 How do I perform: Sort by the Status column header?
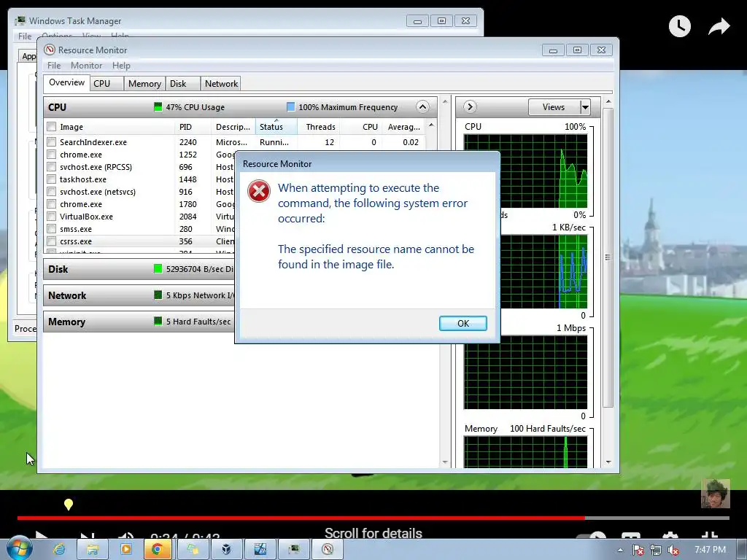(276, 127)
